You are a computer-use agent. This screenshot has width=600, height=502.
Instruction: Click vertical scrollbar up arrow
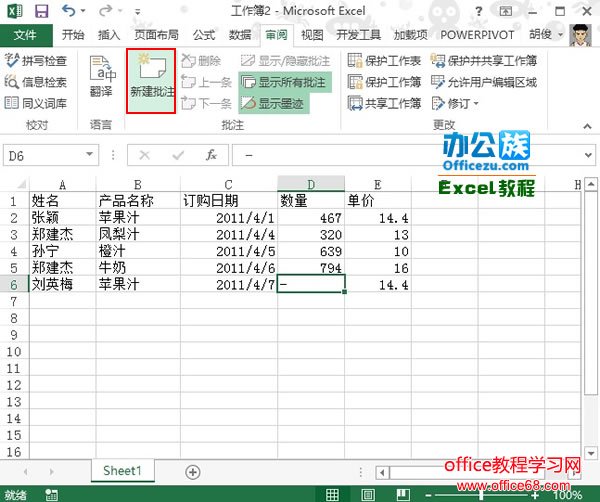591,184
